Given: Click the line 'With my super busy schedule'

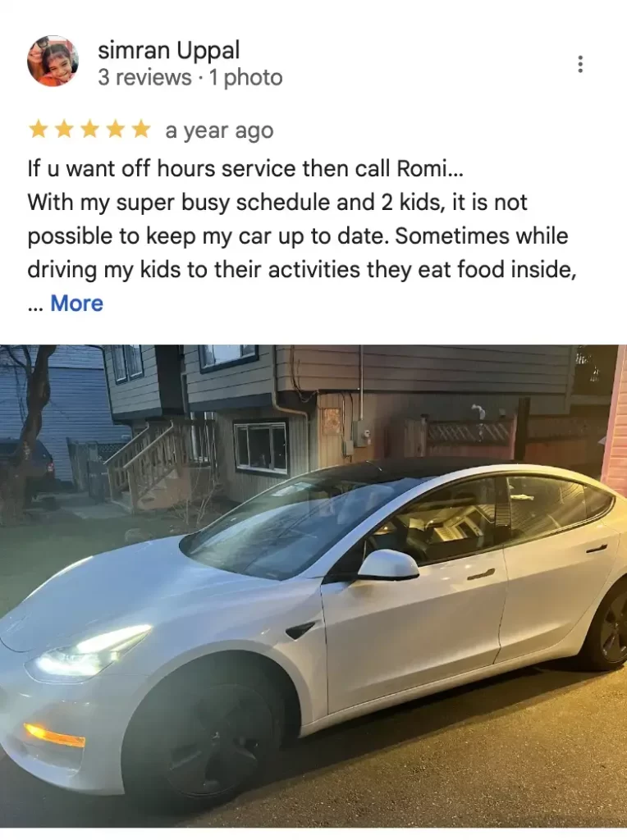Looking at the screenshot, I should (277, 203).
